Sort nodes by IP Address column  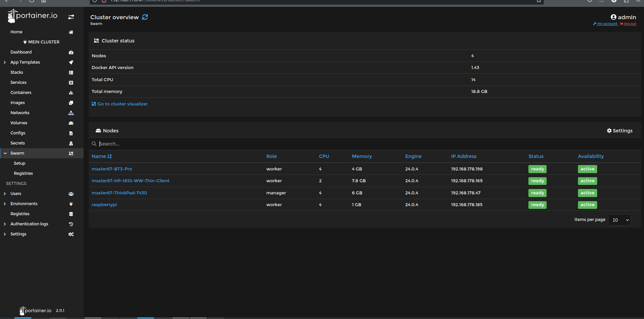click(464, 156)
